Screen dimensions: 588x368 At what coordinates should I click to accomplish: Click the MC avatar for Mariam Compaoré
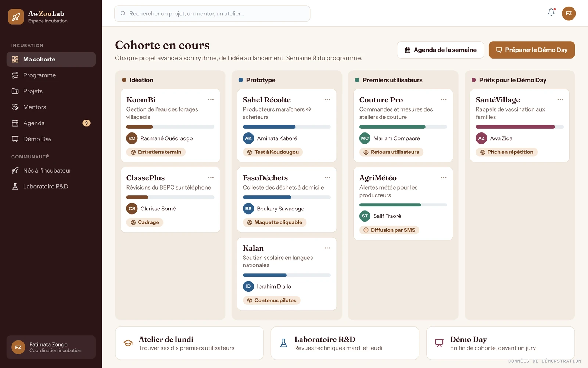point(365,138)
